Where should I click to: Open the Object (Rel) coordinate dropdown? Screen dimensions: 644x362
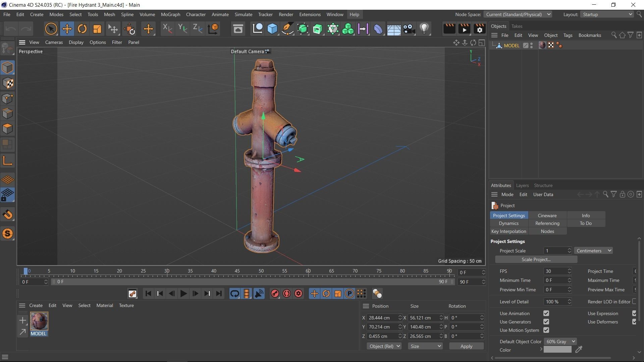tap(384, 346)
